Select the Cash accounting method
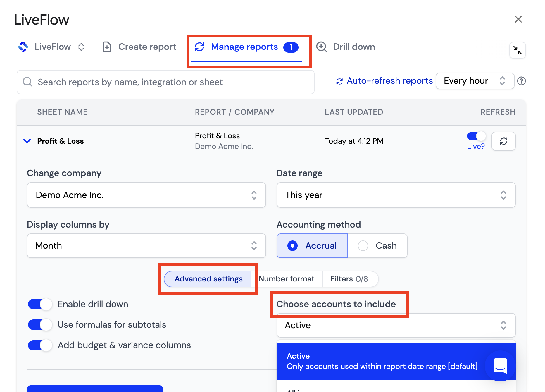Image resolution: width=545 pixels, height=392 pixels. click(377, 246)
